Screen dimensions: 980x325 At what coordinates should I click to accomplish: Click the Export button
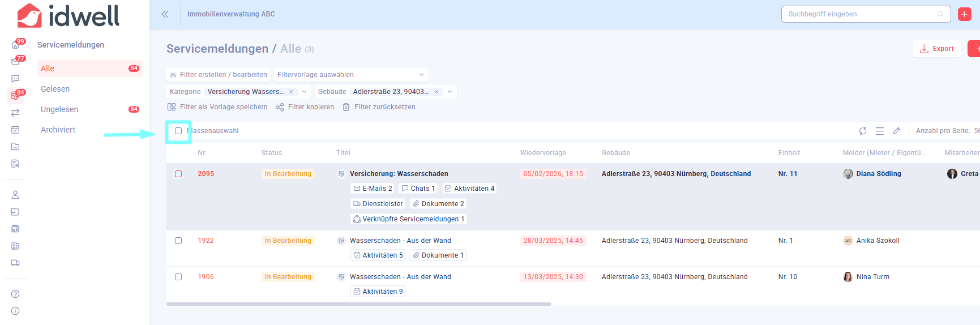(x=936, y=49)
